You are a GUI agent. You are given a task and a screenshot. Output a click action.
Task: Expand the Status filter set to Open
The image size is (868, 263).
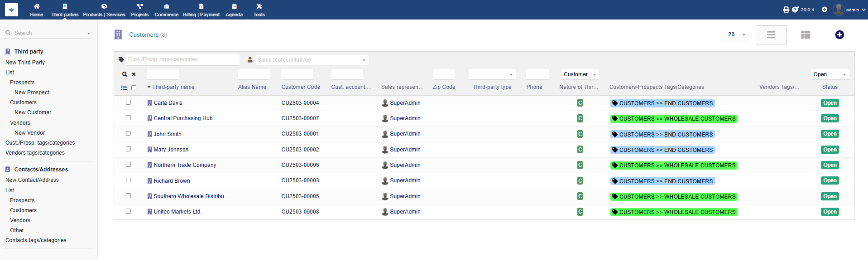[x=829, y=74]
